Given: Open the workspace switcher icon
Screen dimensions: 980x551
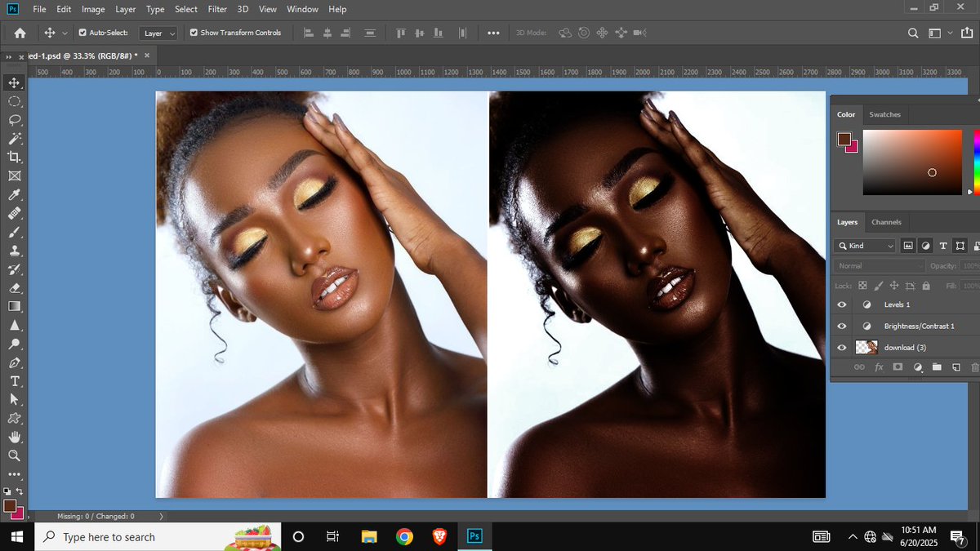Looking at the screenshot, I should tap(936, 33).
